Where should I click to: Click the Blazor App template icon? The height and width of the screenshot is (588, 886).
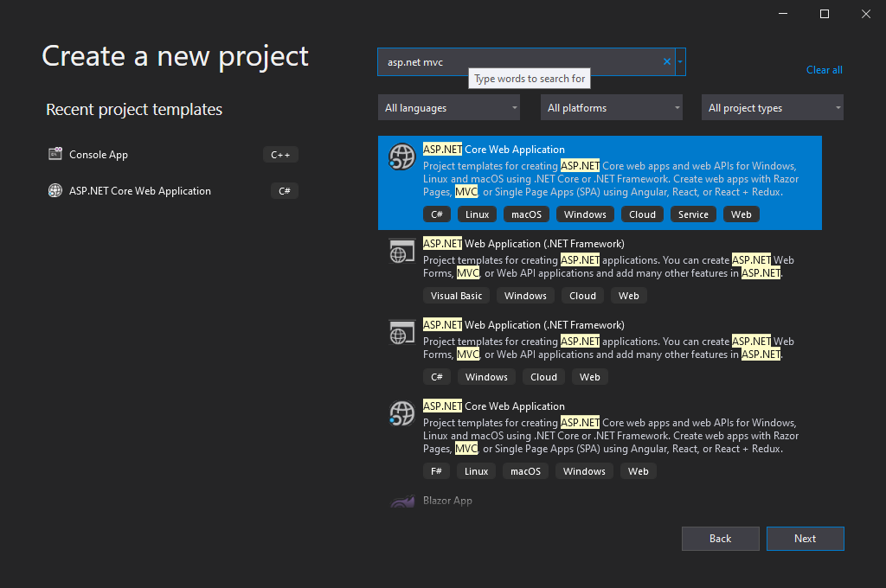point(401,501)
